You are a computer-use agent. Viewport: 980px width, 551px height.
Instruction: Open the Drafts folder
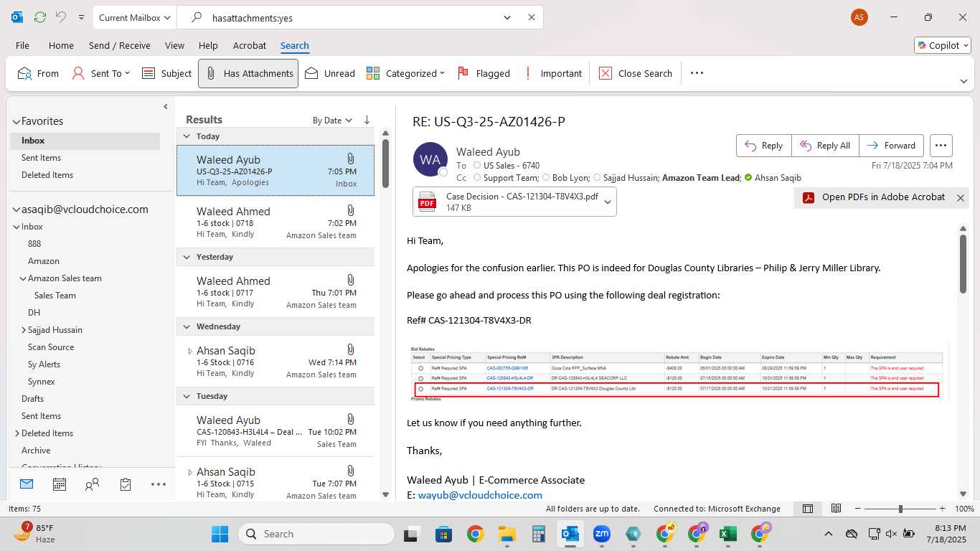click(x=32, y=399)
